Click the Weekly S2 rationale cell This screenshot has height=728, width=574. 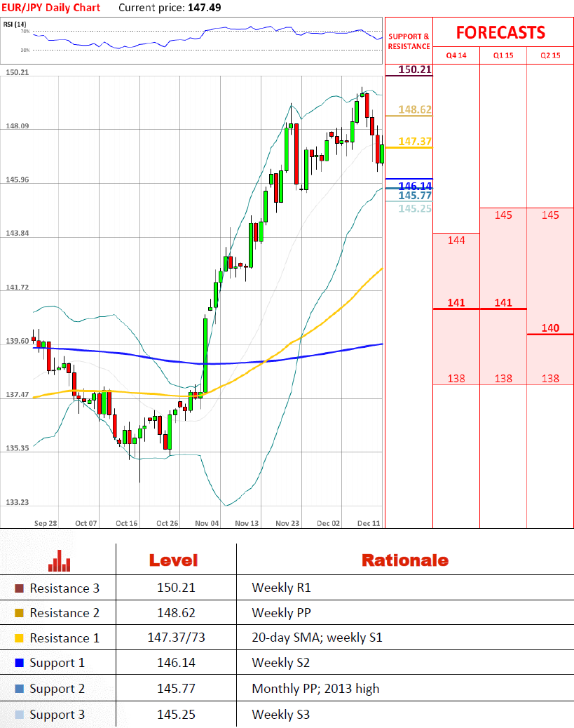pyautogui.click(x=281, y=663)
